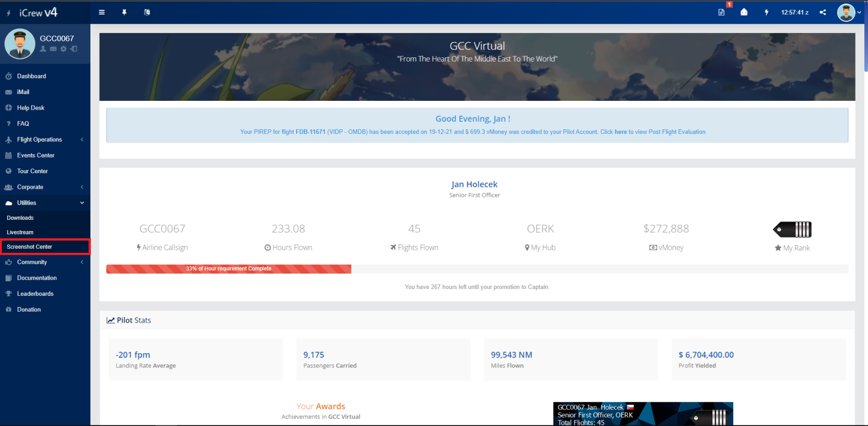Click the Pilot Stats chart icon
The width and height of the screenshot is (868, 426).
(111, 321)
